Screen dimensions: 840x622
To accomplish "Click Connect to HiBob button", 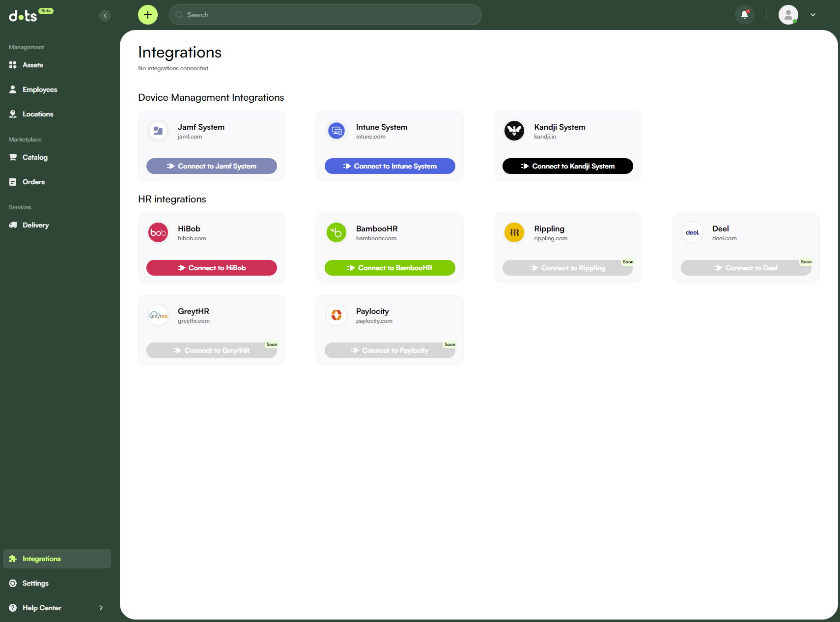I will 212,268.
